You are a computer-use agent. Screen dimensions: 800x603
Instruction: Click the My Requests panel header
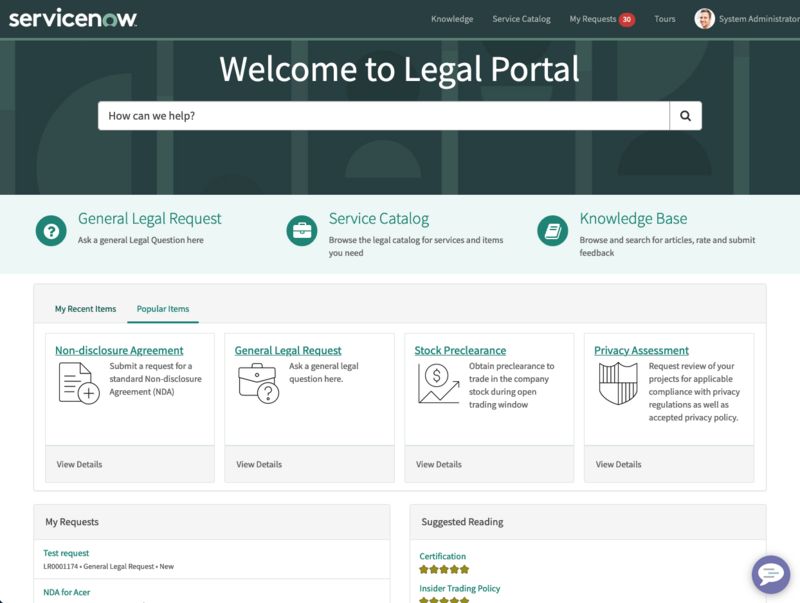[x=212, y=522]
